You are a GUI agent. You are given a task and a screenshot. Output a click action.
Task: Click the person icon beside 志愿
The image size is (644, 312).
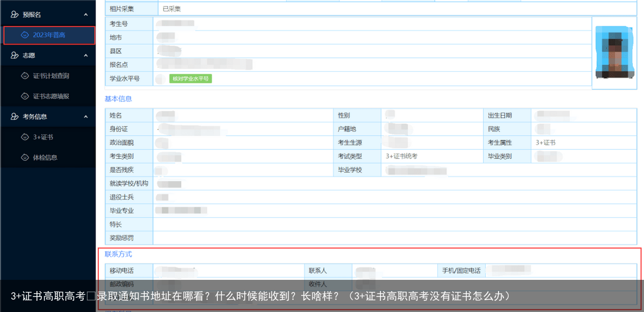click(x=15, y=55)
